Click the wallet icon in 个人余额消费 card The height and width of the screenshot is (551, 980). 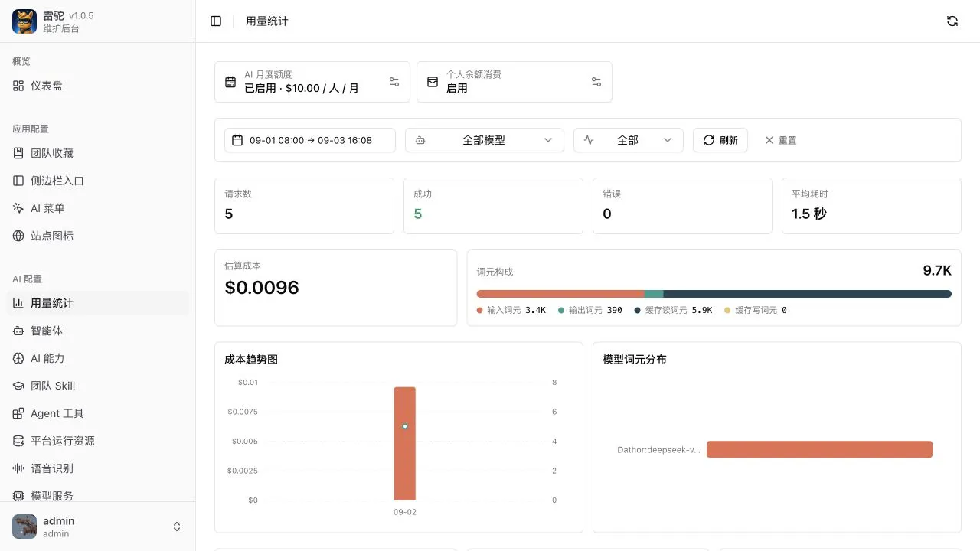[433, 82]
